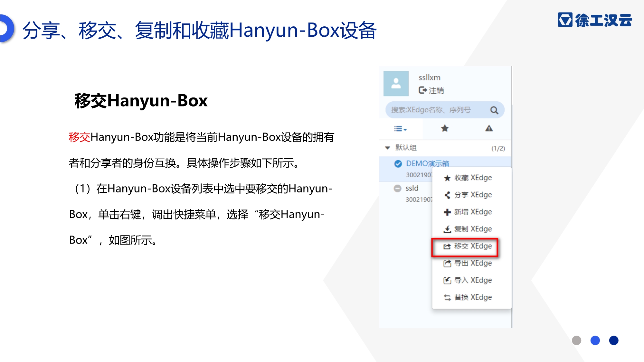Click the online status check icon of DEMO演示箱
The image size is (644, 362).
pos(398,163)
